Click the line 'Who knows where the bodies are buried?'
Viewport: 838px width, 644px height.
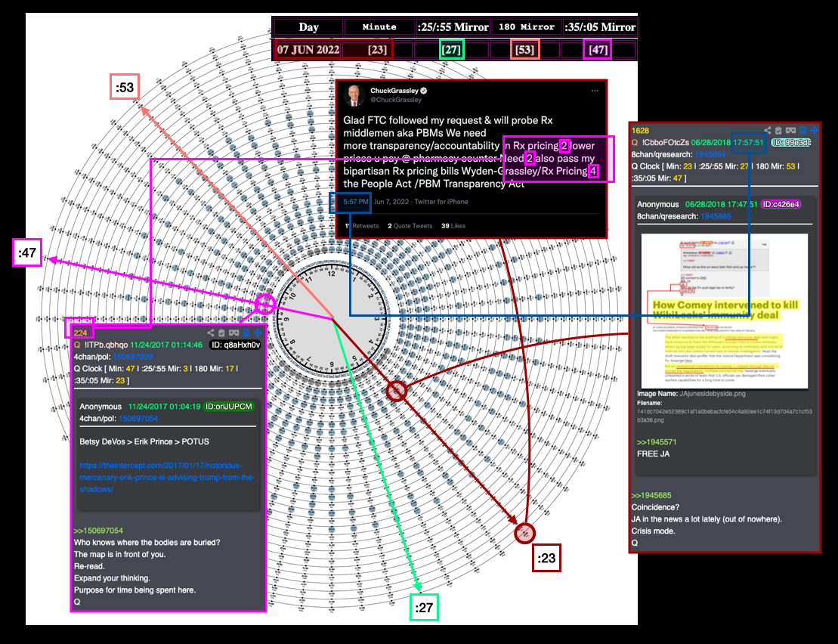tap(147, 543)
